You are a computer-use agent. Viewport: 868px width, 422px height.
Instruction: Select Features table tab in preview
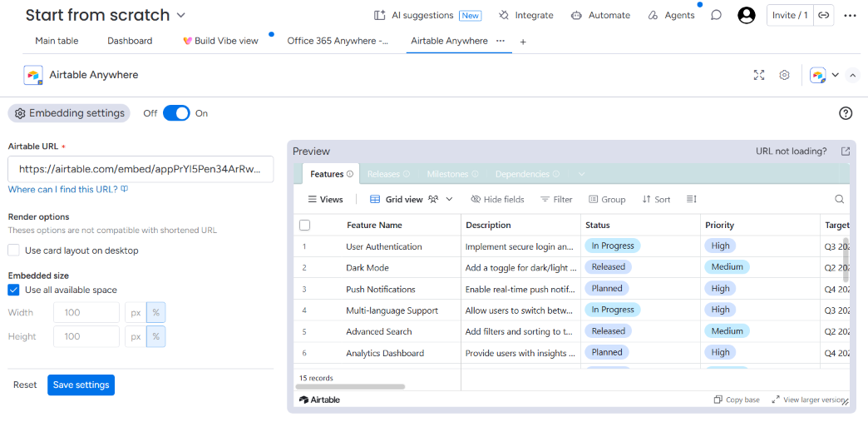331,174
